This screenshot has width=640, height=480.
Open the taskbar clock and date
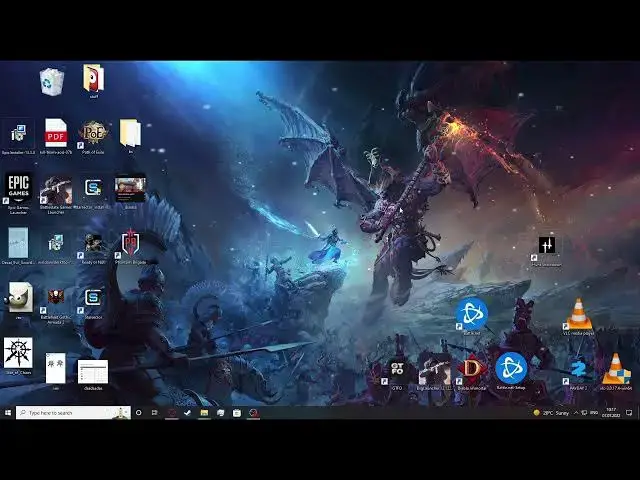611,413
